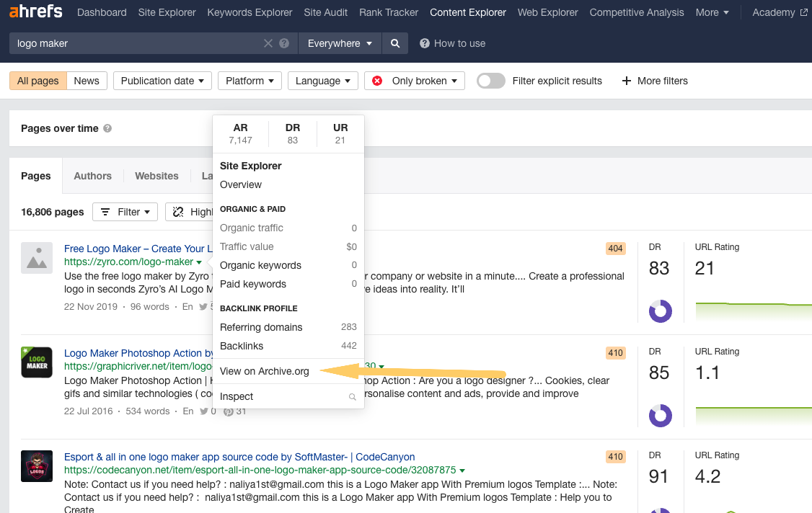Click the Esport logo maker result thumbnail
Viewport: 812px width, 513px height.
(37, 466)
